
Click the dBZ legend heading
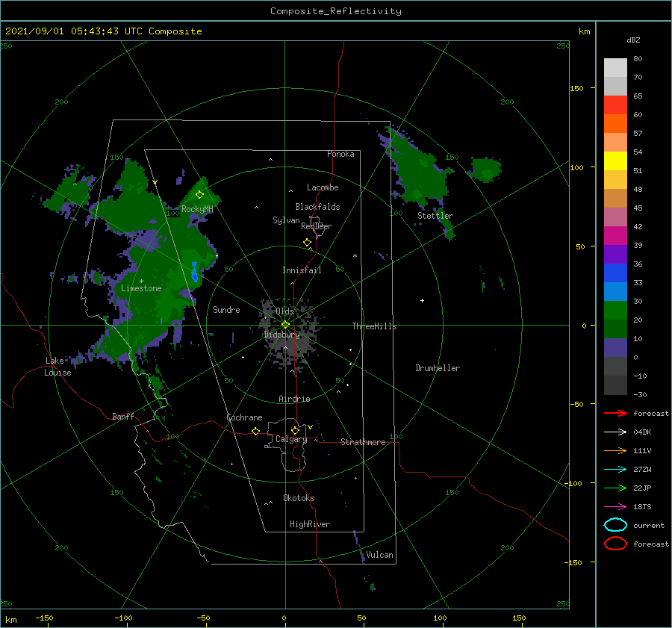(x=633, y=40)
